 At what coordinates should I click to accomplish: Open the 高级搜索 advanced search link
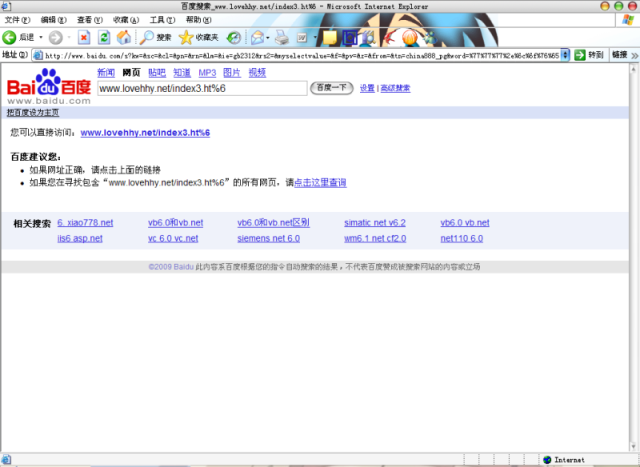tap(396, 88)
